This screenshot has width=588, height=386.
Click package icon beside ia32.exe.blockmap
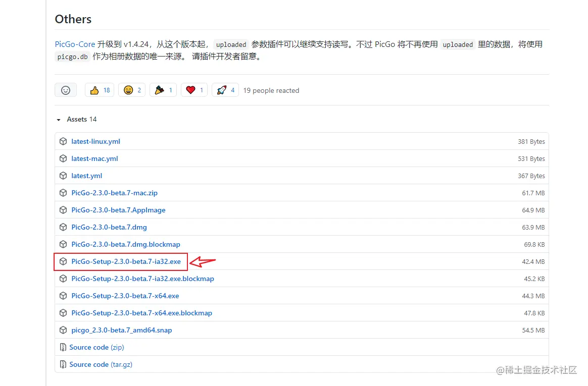click(x=63, y=279)
